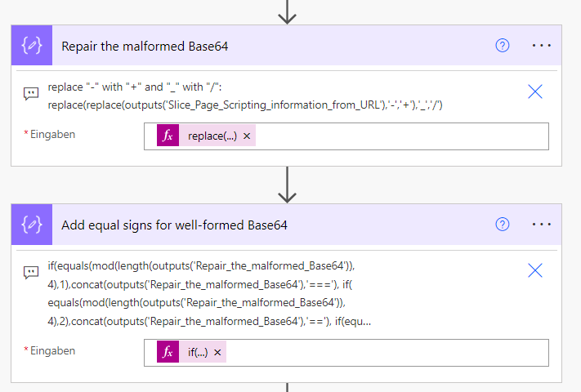Remove the if(...) expression token
581x392 pixels.
[217, 353]
